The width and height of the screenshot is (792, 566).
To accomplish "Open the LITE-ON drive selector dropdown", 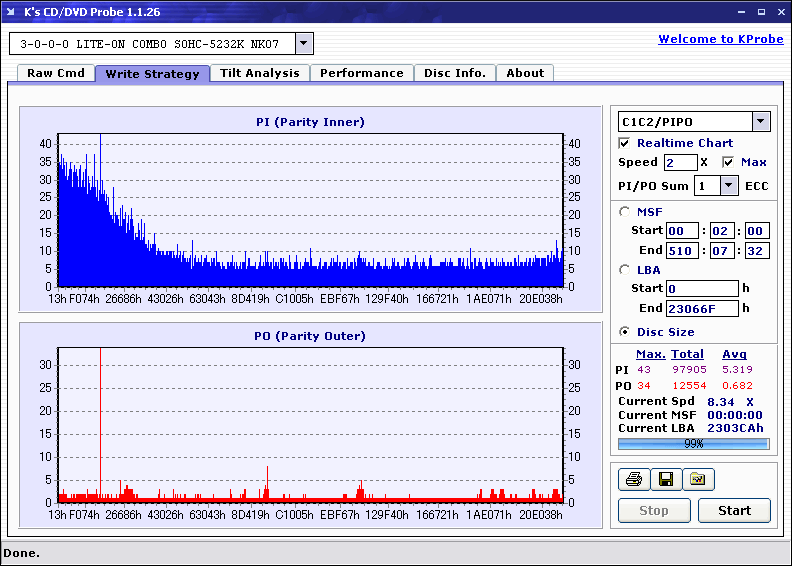I will click(x=305, y=44).
